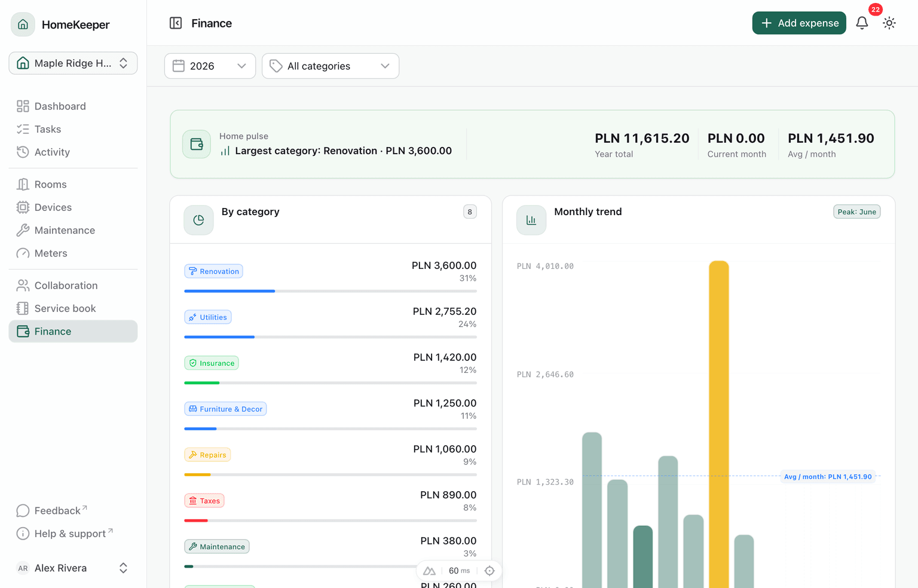The image size is (918, 588).
Task: Click the Taxes red progress bar
Action: point(196,520)
